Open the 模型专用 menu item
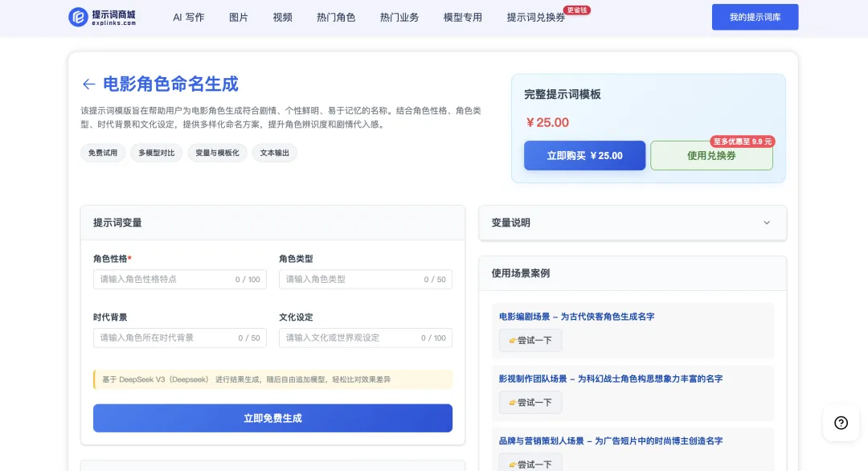Screen dimensions: 868x471 pyautogui.click(x=462, y=17)
